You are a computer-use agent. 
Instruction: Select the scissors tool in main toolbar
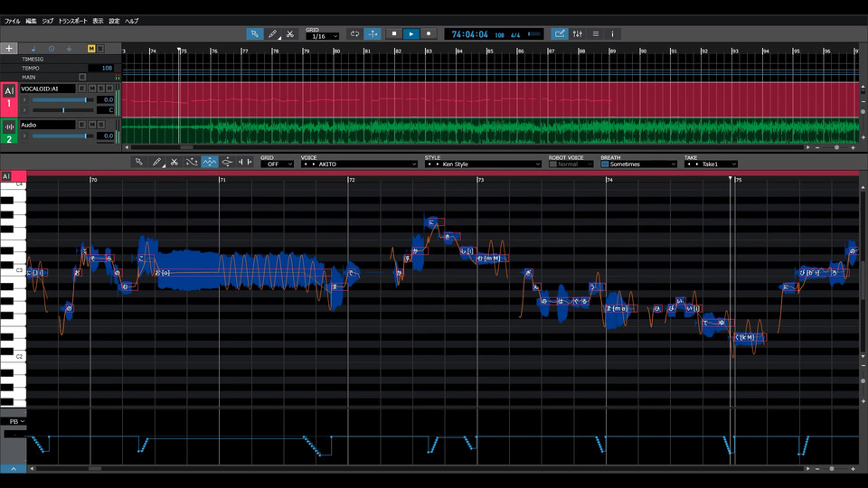click(290, 33)
